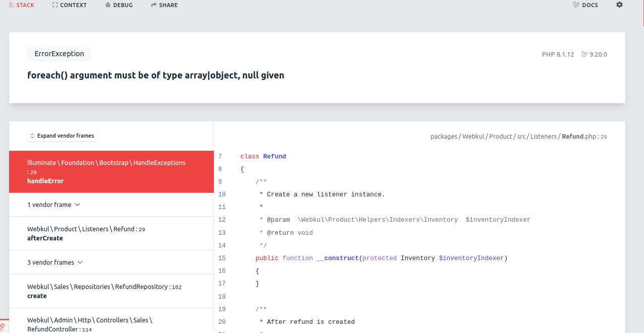Screen dimensions: 644x333
Task: Open the STACK tab
Action: (x=22, y=5)
